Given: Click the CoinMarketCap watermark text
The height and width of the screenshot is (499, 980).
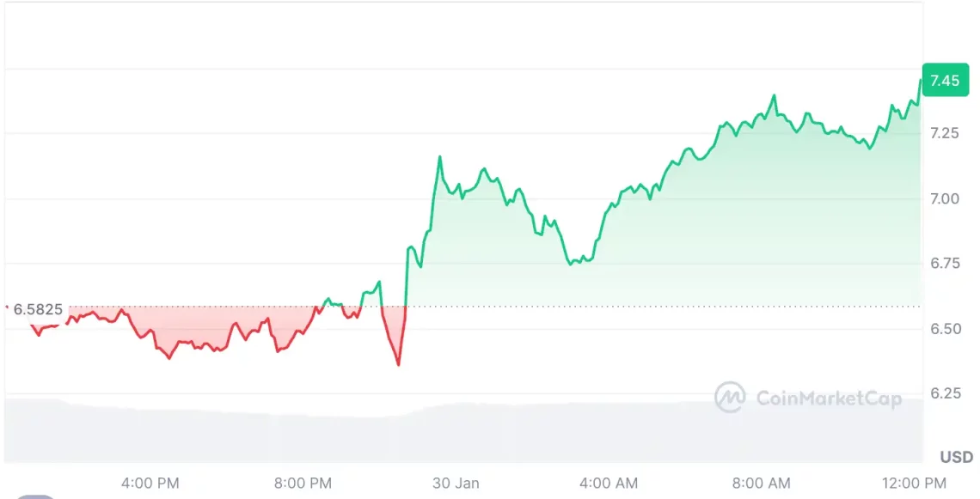Looking at the screenshot, I should (829, 399).
